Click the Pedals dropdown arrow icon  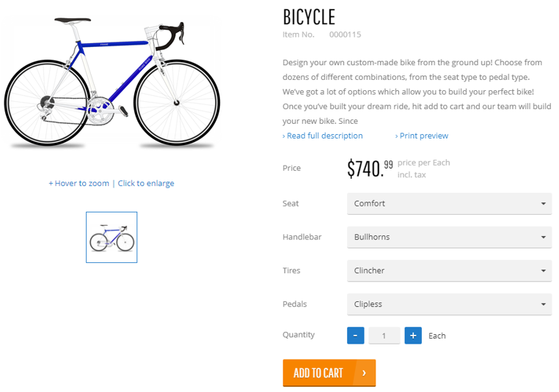543,305
